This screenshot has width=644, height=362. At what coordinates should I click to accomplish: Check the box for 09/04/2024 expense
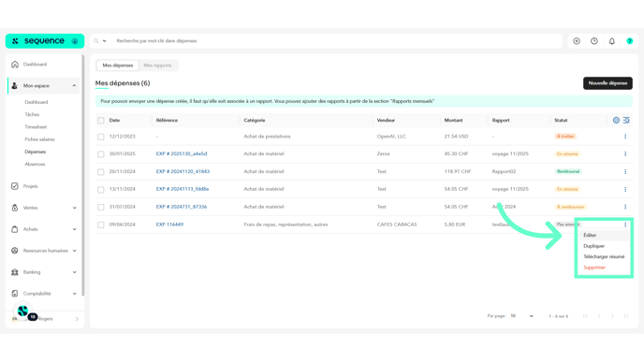[101, 224]
